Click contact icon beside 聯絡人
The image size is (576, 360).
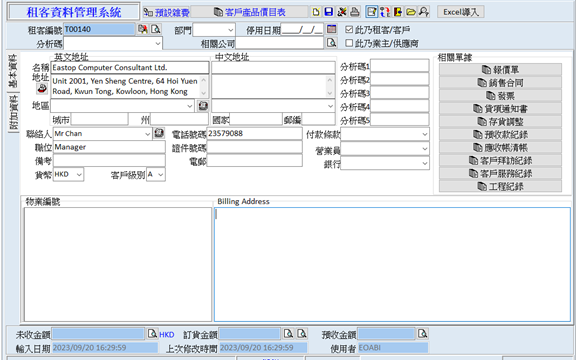[x=159, y=133]
